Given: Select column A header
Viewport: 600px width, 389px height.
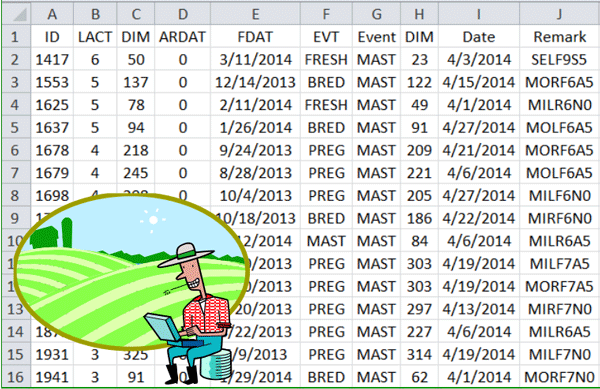Looking at the screenshot, I should [x=52, y=15].
